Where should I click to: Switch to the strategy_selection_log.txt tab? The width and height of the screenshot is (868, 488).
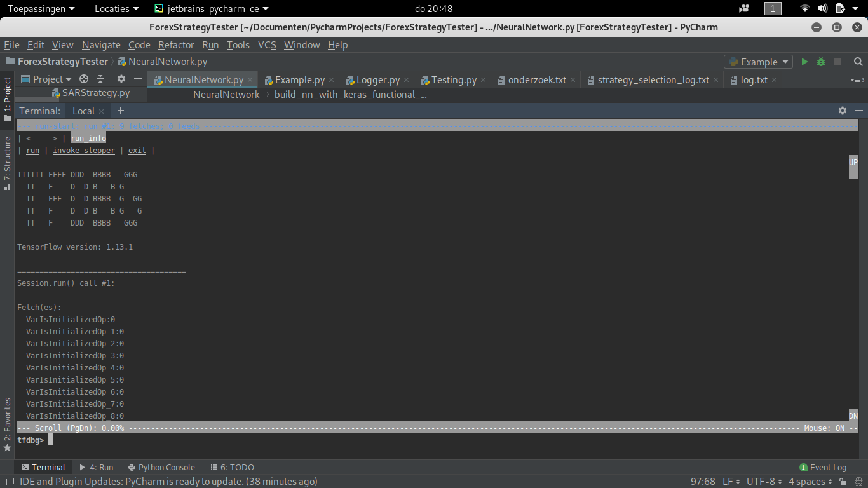pos(653,80)
